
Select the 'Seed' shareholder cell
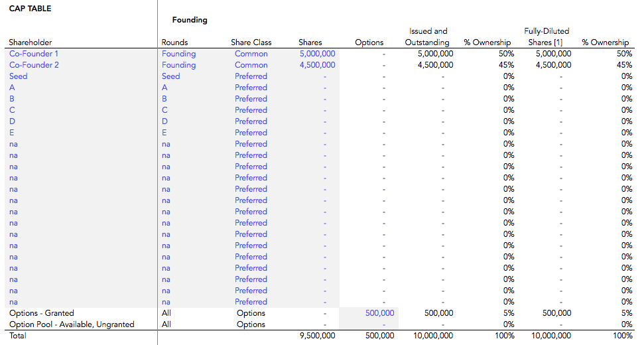coord(18,76)
